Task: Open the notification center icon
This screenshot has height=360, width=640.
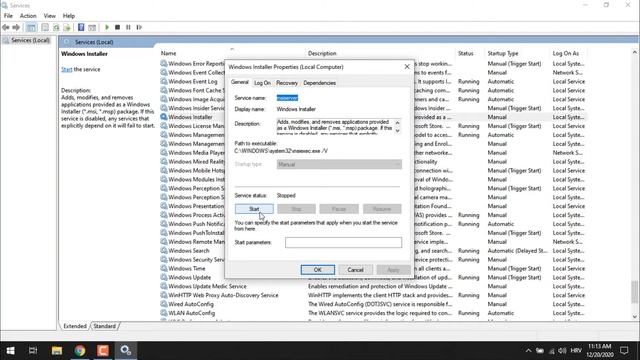Action: (624, 351)
